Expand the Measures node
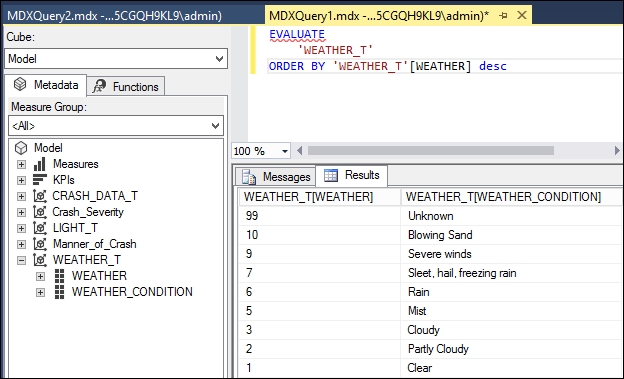624x379 pixels. point(21,164)
